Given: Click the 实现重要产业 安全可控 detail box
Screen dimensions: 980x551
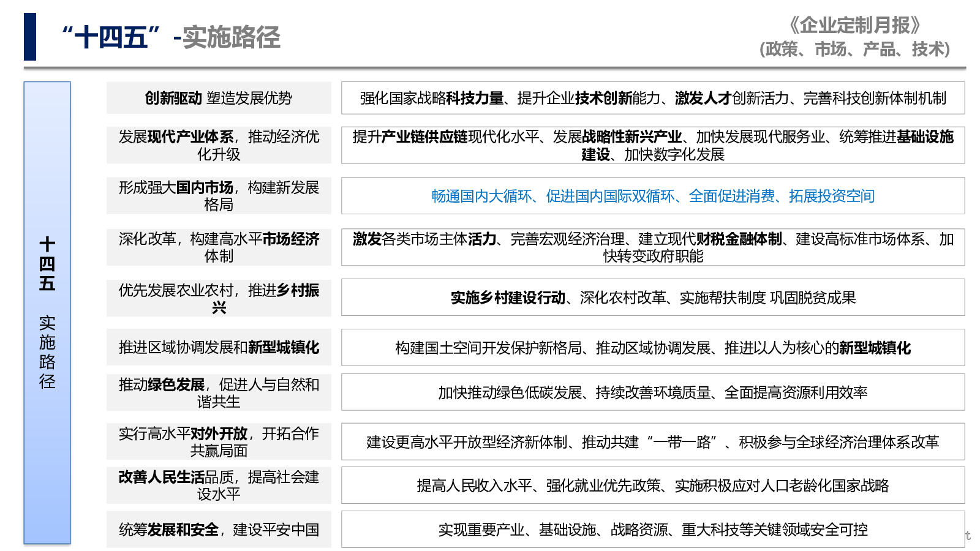Looking at the screenshot, I should [x=653, y=530].
